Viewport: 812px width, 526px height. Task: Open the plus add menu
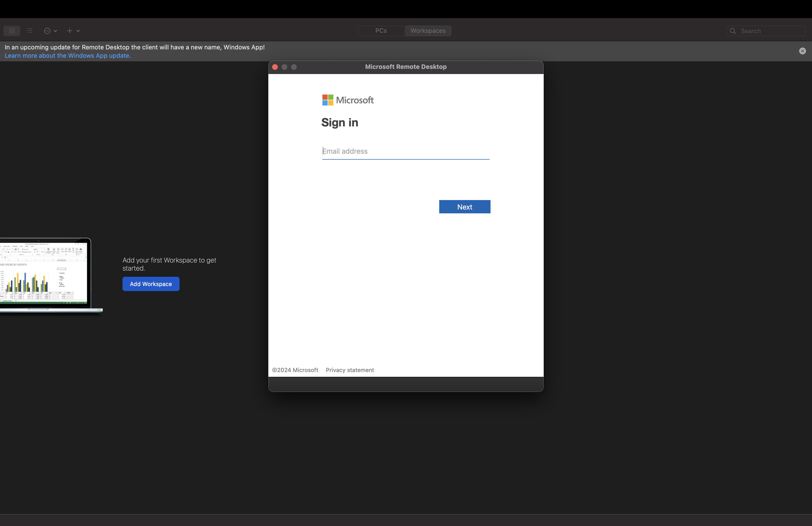(73, 31)
